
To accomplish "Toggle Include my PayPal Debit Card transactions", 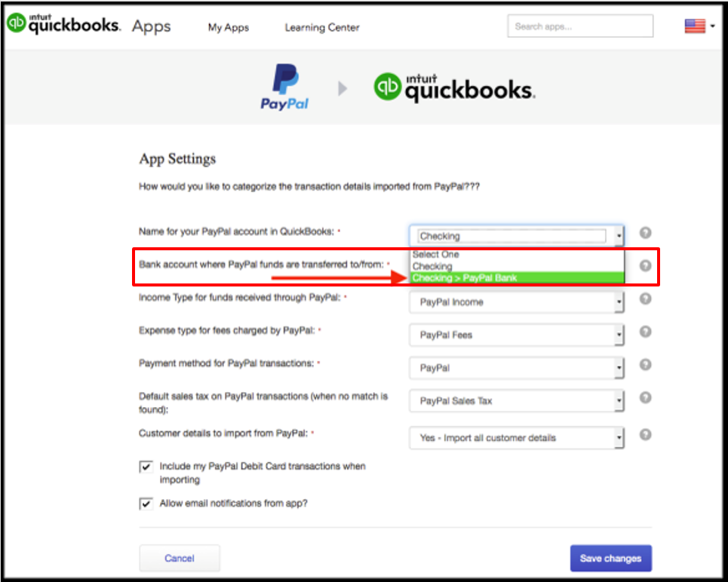I will [x=146, y=467].
